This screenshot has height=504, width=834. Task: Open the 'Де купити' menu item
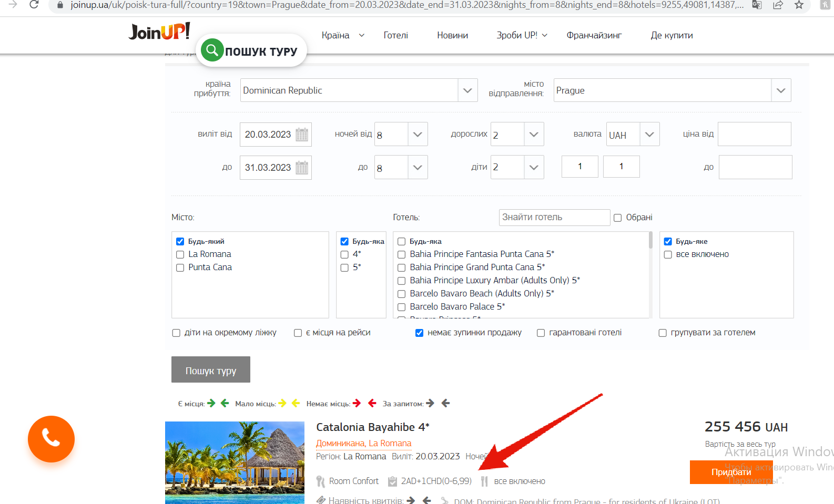click(x=672, y=35)
